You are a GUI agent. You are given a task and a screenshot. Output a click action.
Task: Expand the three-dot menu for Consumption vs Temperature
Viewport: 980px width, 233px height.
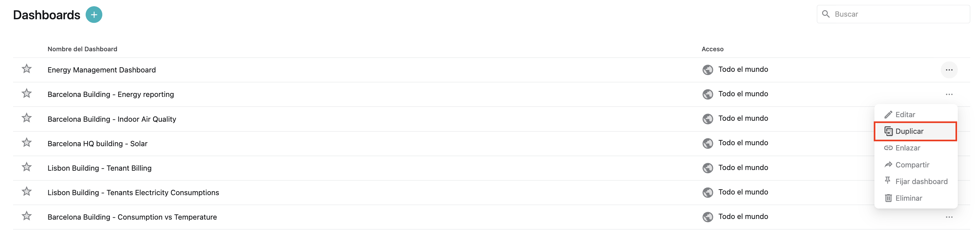pyautogui.click(x=949, y=217)
